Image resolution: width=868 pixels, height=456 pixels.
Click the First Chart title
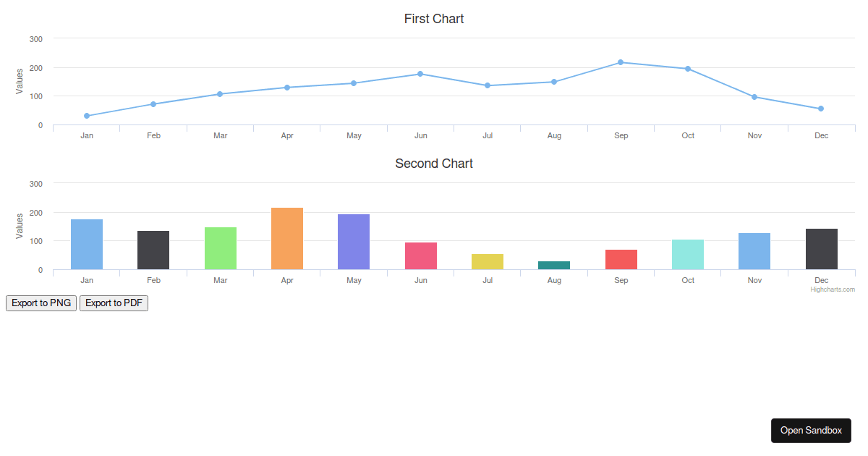point(434,19)
